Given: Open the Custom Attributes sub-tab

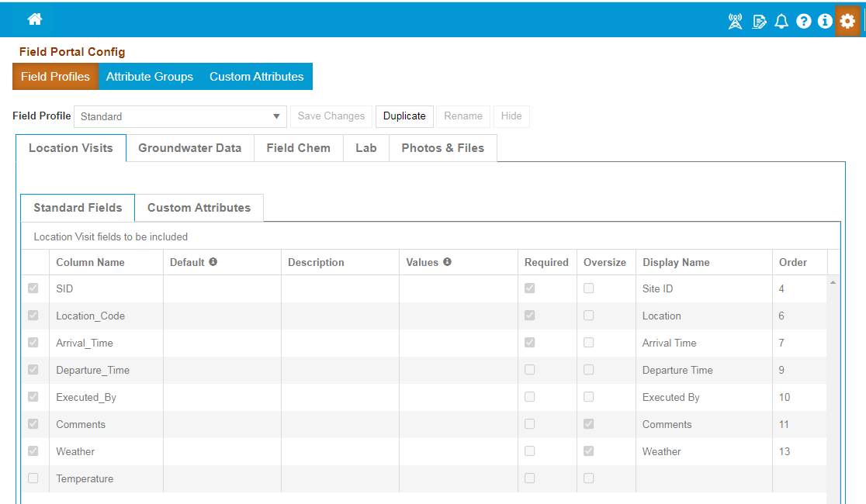Looking at the screenshot, I should (199, 208).
